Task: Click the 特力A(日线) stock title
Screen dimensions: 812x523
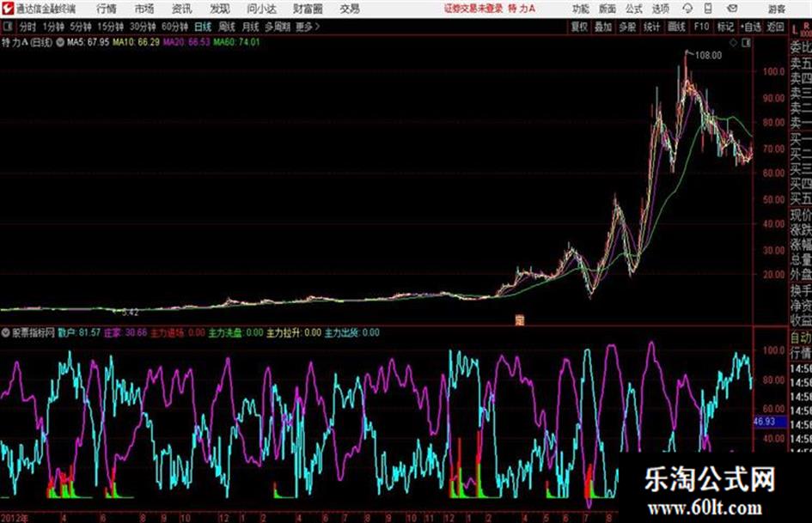Action: (x=27, y=42)
